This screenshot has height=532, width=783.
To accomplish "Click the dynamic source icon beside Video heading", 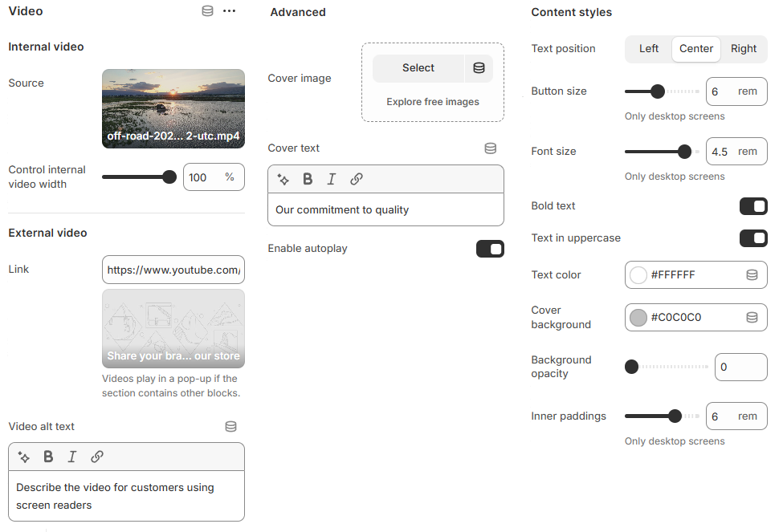I will pyautogui.click(x=207, y=11).
